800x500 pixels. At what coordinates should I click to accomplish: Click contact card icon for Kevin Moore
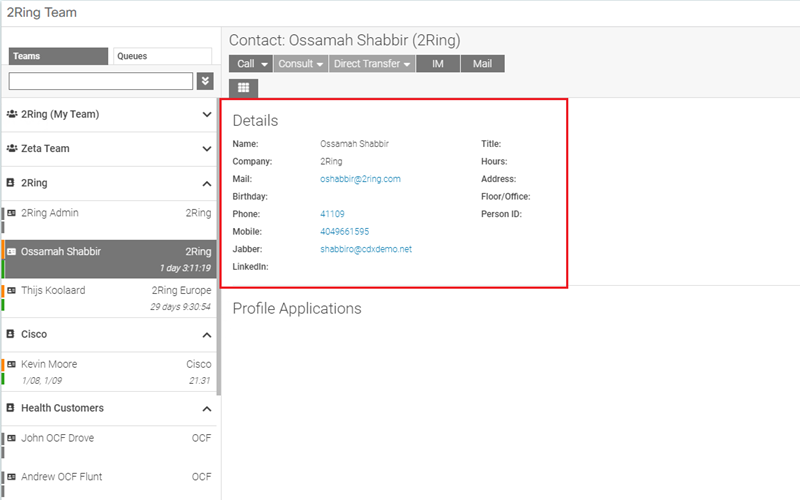[x=11, y=364]
